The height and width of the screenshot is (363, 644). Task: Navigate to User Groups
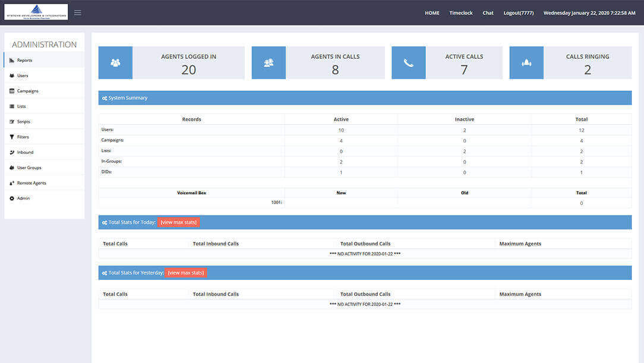click(x=29, y=168)
